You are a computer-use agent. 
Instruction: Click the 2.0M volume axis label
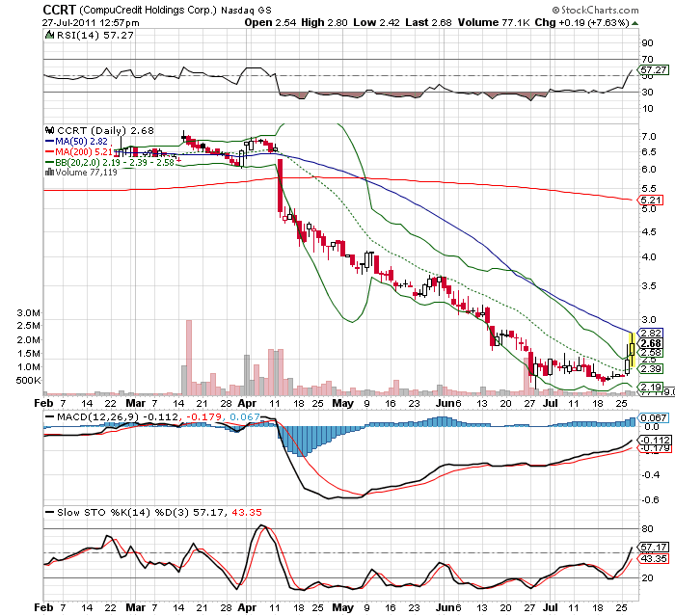click(x=28, y=339)
